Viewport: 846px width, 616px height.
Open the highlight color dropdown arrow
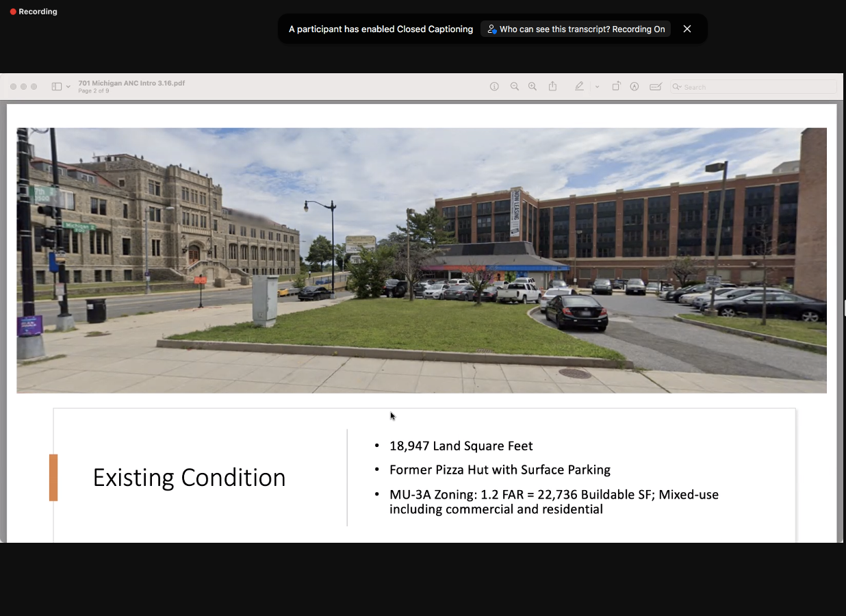click(x=597, y=87)
